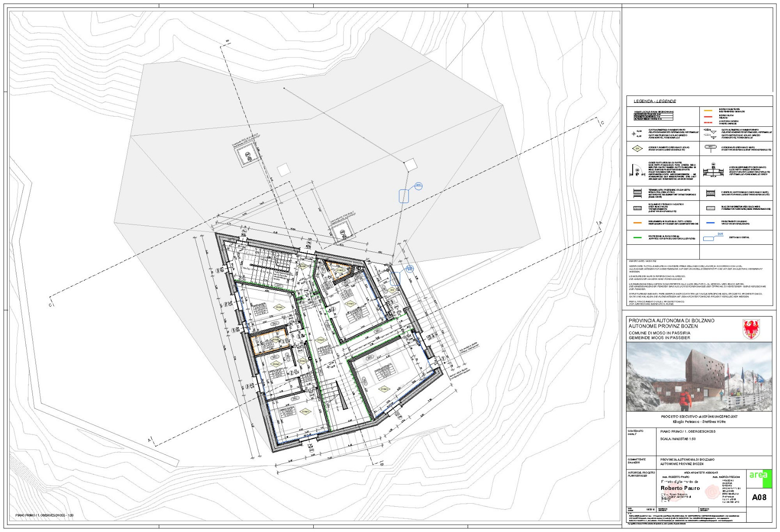The height and width of the screenshot is (532, 780).
Task: Click the crosshair elevation marker in legend
Action: click(634, 133)
